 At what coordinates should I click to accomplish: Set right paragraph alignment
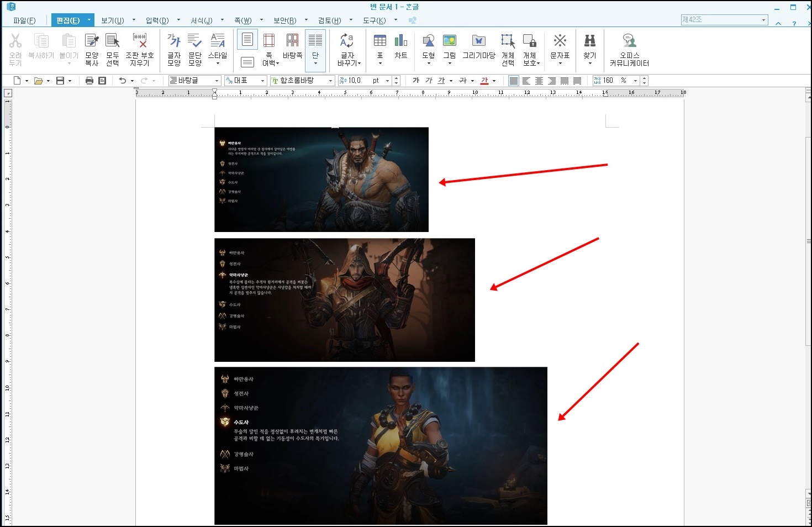coord(552,81)
